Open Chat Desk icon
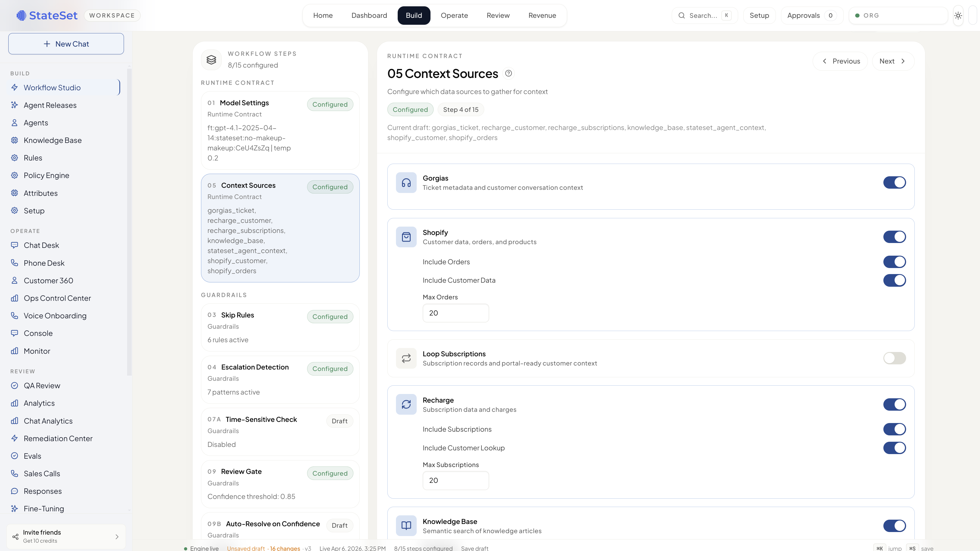The height and width of the screenshot is (551, 980). point(14,245)
